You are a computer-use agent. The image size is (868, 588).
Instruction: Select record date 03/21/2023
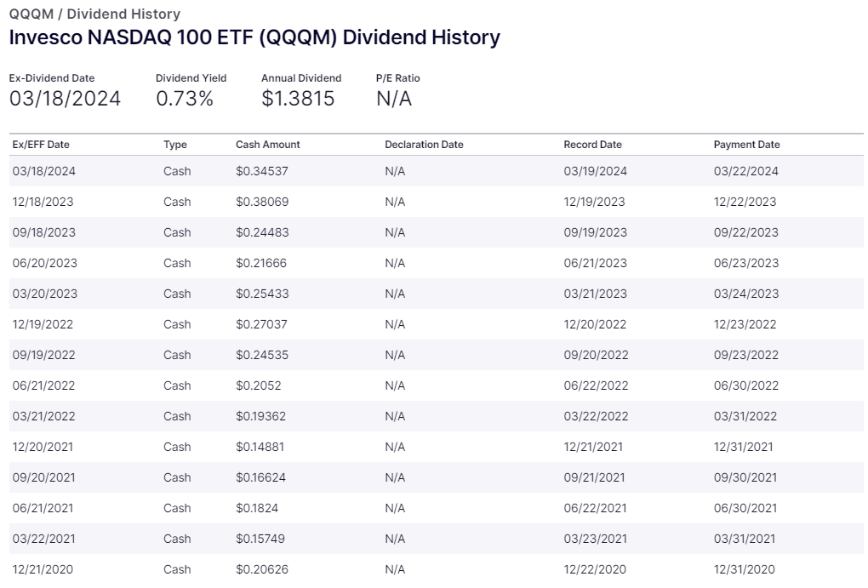(595, 294)
